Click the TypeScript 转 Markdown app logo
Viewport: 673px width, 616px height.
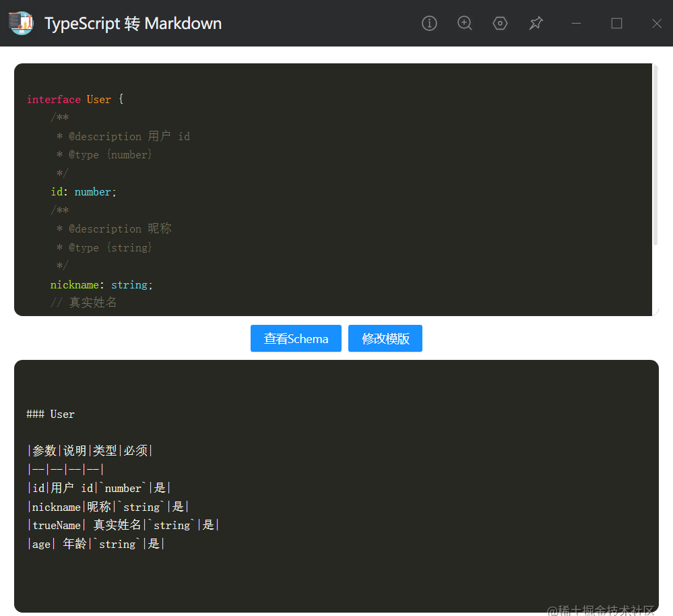click(x=22, y=23)
